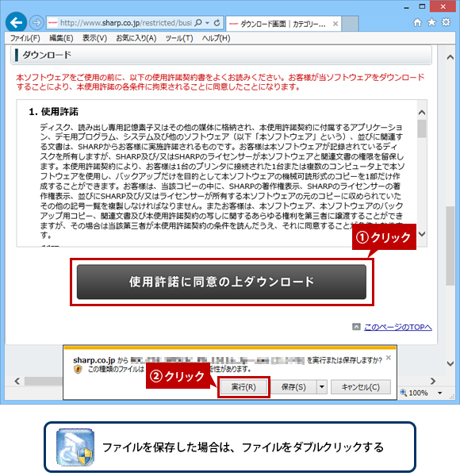The image size is (460, 476).
Task: Close the download notification bar
Action: pyautogui.click(x=389, y=358)
